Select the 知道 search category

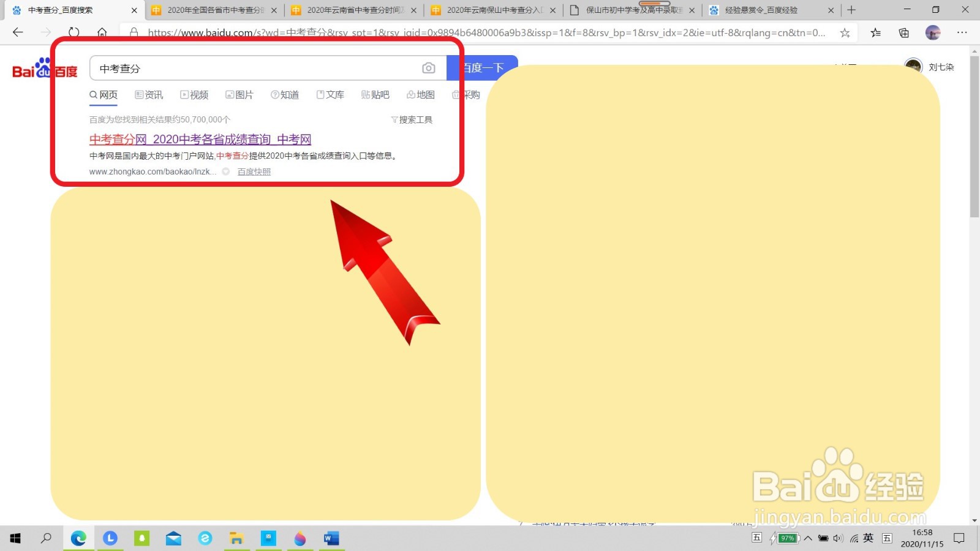coord(285,95)
